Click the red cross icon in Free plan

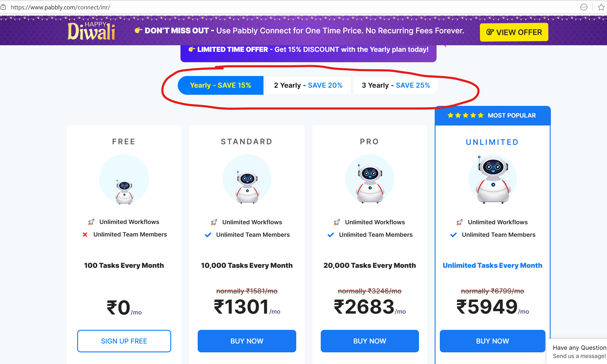(85, 235)
